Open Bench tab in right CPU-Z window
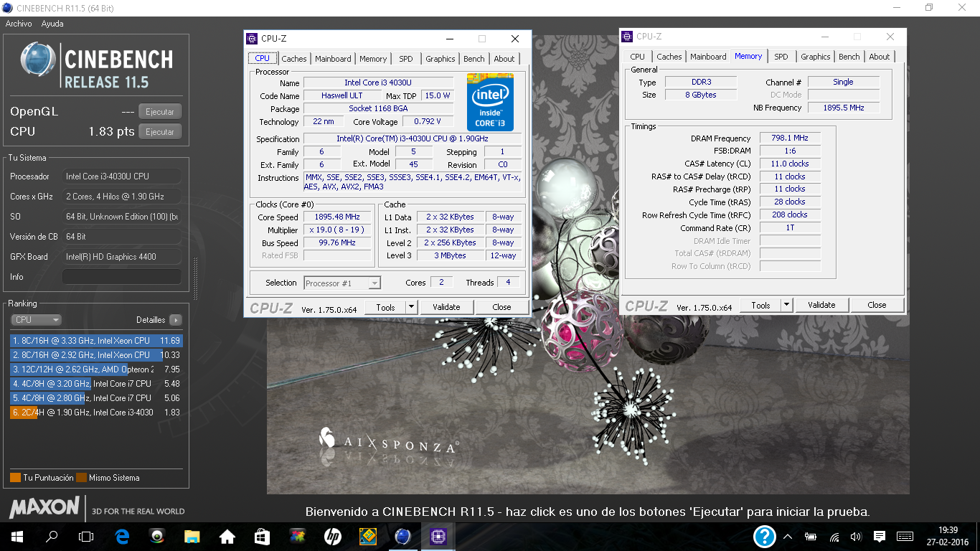 [x=849, y=57]
